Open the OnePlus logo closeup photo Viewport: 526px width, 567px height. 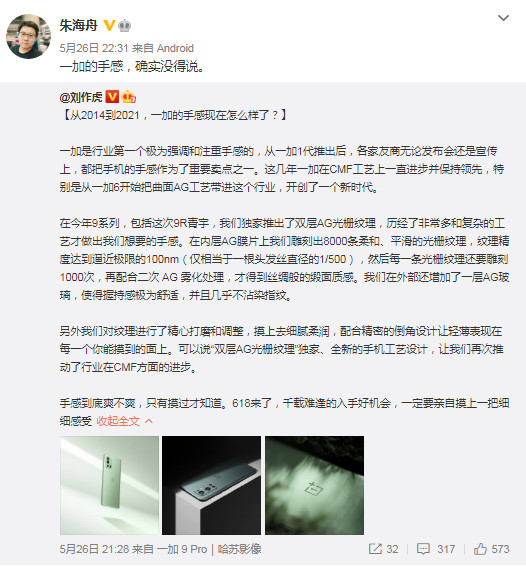point(315,485)
